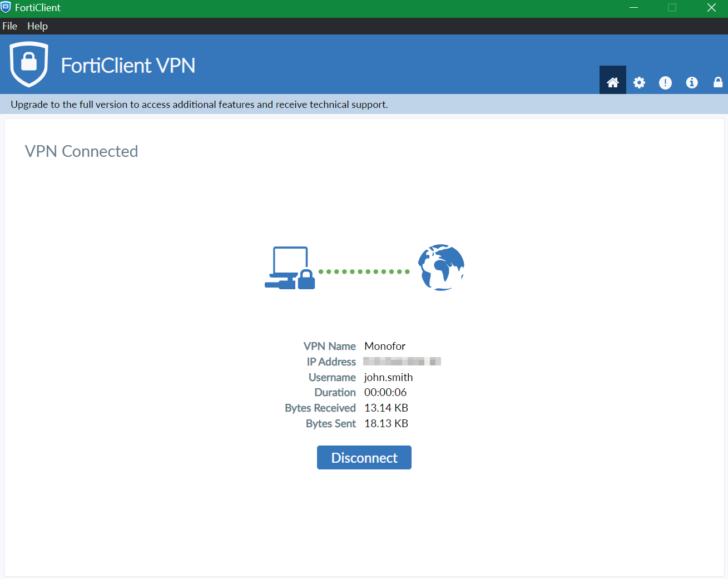Click the FortiClient title bar app icon
The width and height of the screenshot is (728, 579).
(6, 7)
